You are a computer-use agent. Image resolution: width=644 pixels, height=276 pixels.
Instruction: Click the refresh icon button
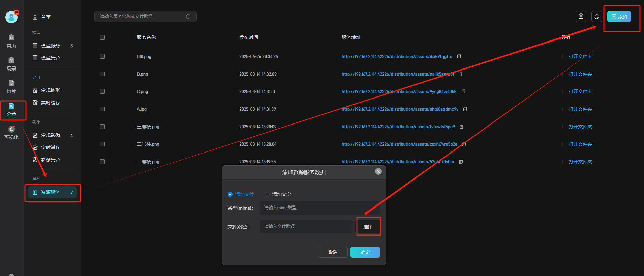(x=597, y=17)
